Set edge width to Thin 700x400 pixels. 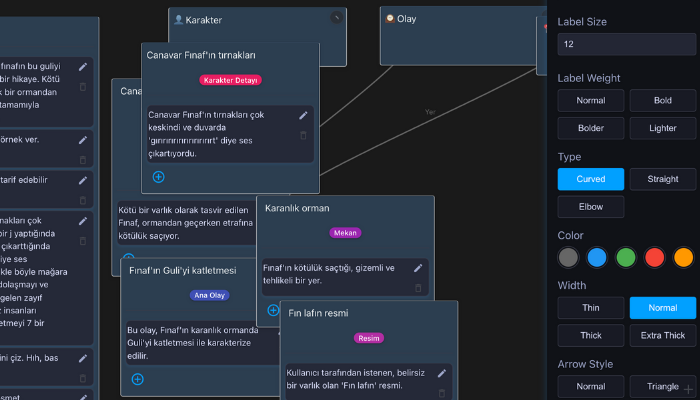591,308
